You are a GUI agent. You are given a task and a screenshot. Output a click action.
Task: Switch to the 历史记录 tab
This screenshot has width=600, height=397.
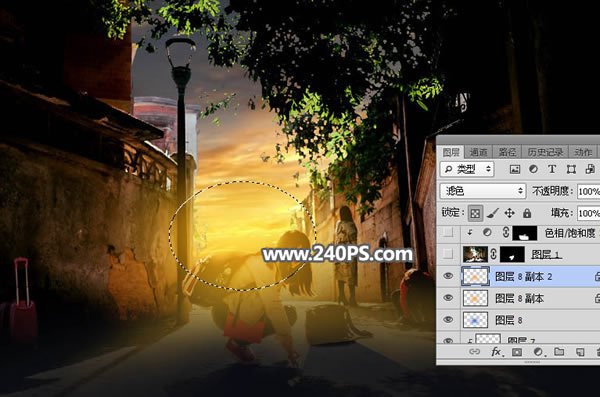point(545,152)
